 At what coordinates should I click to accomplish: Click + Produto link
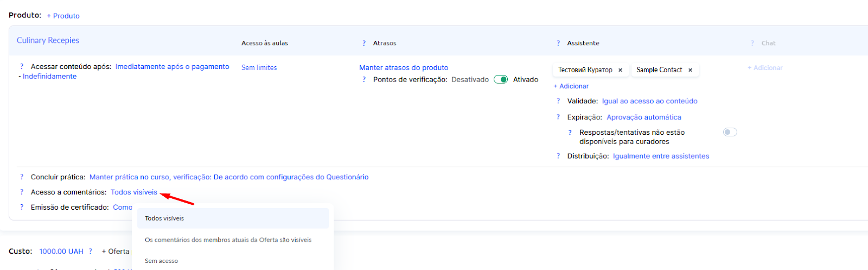[63, 16]
